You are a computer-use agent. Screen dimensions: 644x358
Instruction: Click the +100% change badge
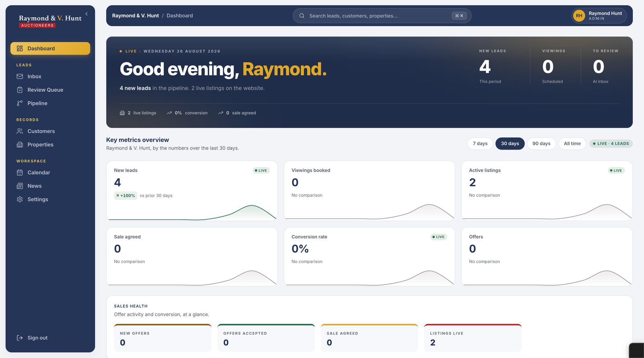click(x=126, y=195)
